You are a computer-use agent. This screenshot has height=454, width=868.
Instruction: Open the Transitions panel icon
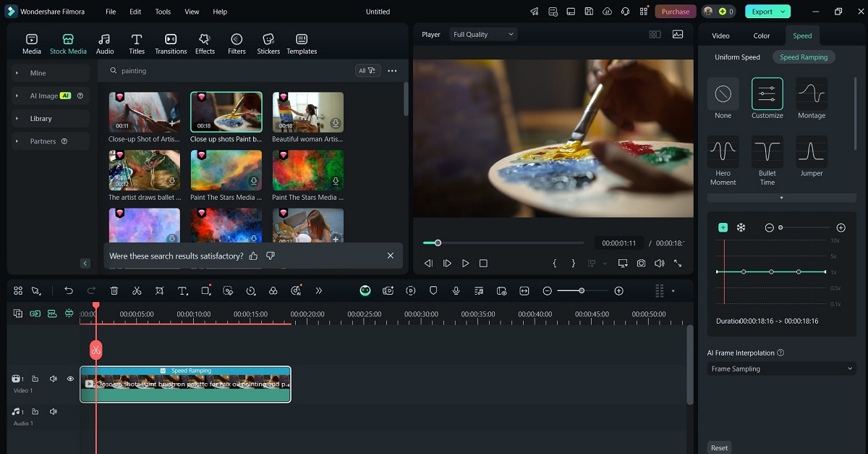click(x=171, y=39)
